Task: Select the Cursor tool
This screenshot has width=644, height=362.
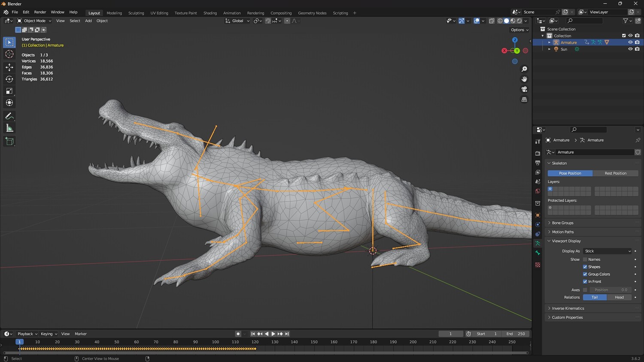Action: pos(9,54)
